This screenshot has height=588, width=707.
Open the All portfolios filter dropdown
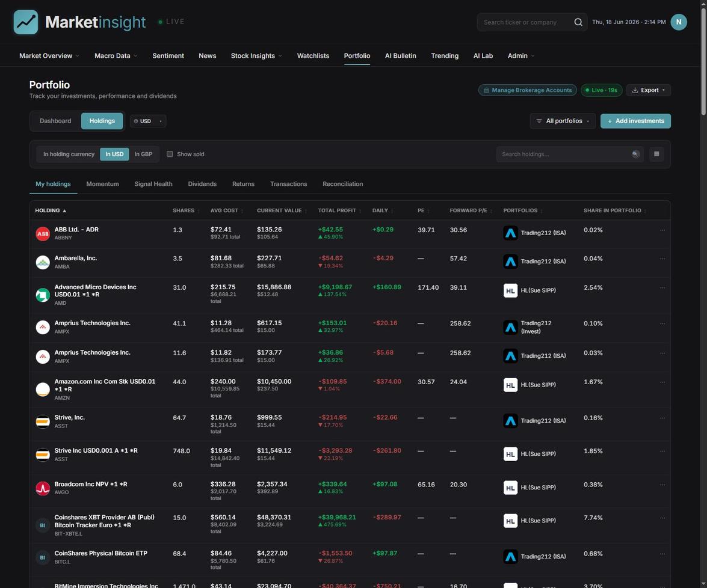(x=563, y=121)
